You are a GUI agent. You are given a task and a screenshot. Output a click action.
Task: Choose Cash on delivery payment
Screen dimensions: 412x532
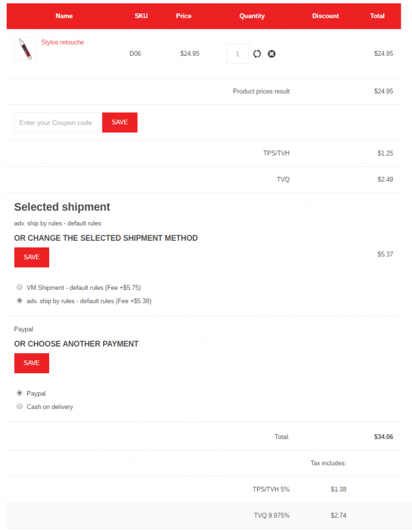[20, 406]
